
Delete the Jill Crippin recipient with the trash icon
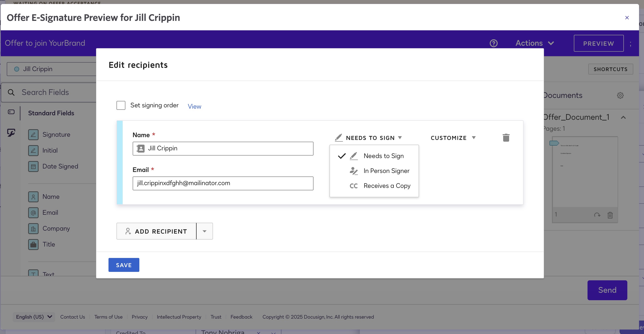(x=506, y=137)
